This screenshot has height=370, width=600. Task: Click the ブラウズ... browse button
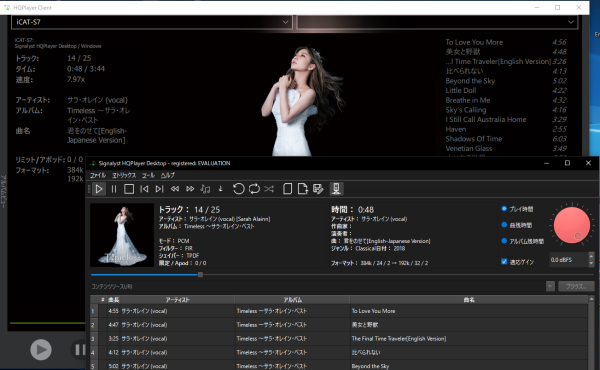pos(576,286)
